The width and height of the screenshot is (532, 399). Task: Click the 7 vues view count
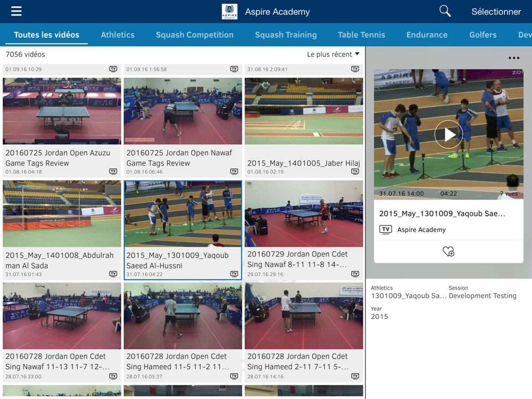(x=509, y=194)
